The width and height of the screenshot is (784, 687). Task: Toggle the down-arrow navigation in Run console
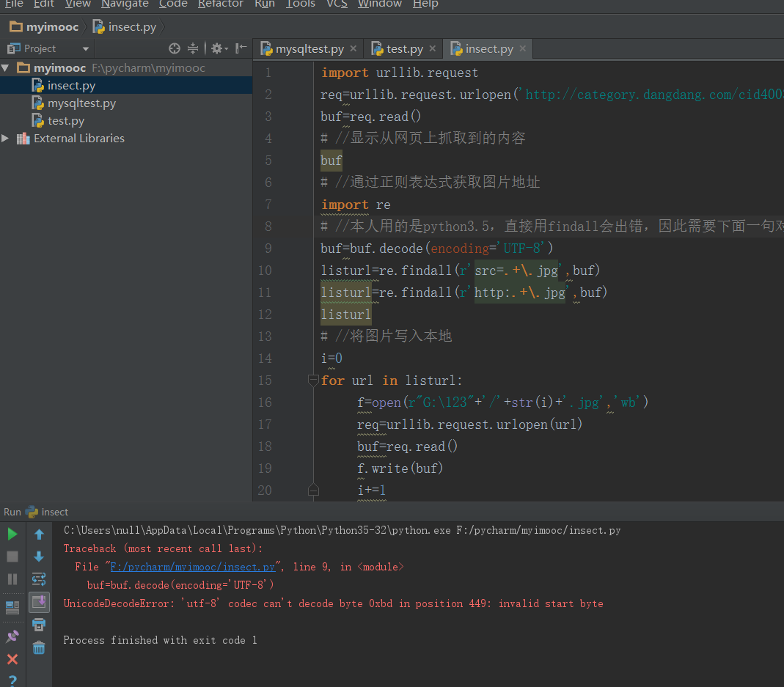38,555
